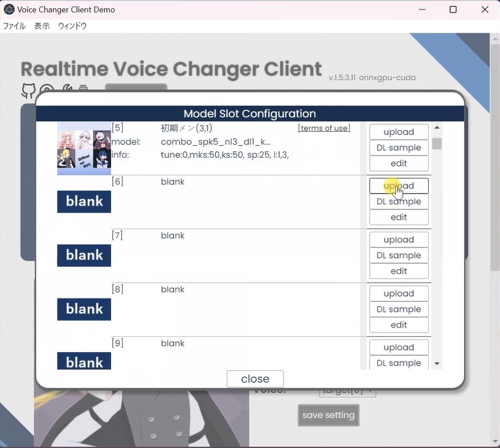The image size is (500, 448).
Task: Open the terms of use link for slot 5
Action: point(323,128)
